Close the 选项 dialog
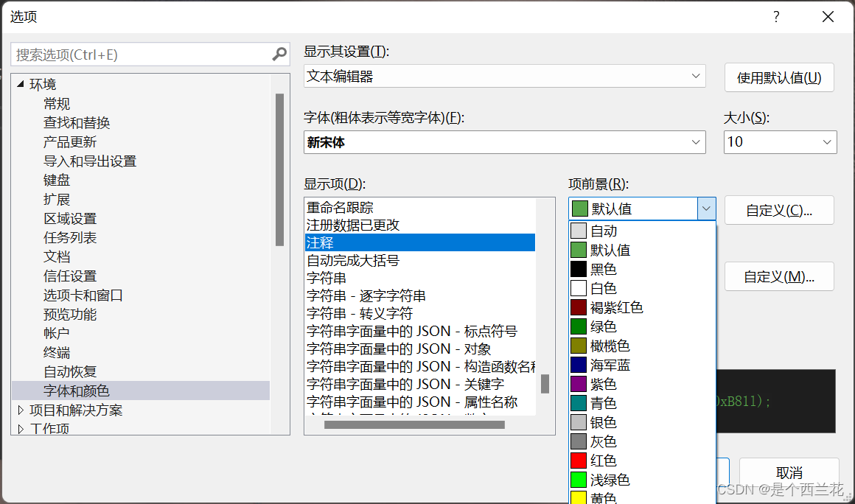Image resolution: width=855 pixels, height=504 pixels. (x=828, y=17)
